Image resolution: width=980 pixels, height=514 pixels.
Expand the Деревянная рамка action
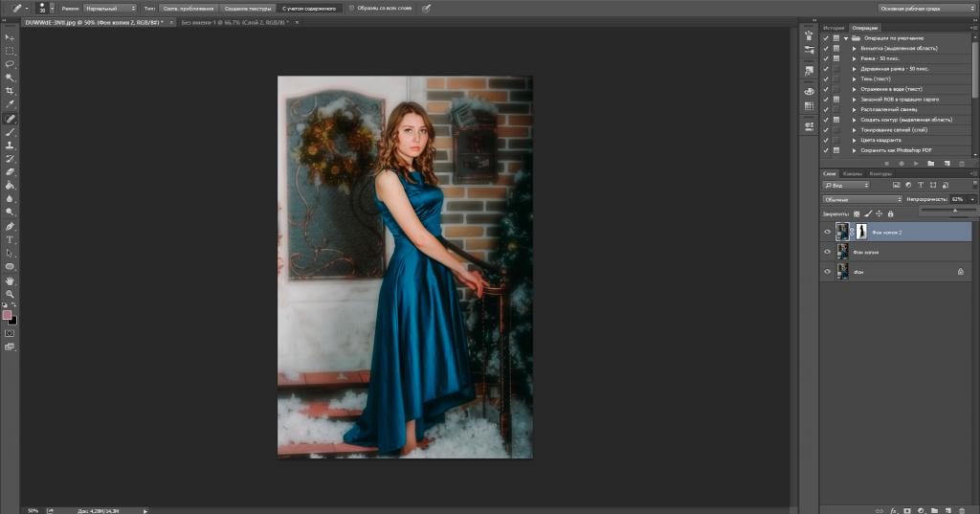coord(855,69)
